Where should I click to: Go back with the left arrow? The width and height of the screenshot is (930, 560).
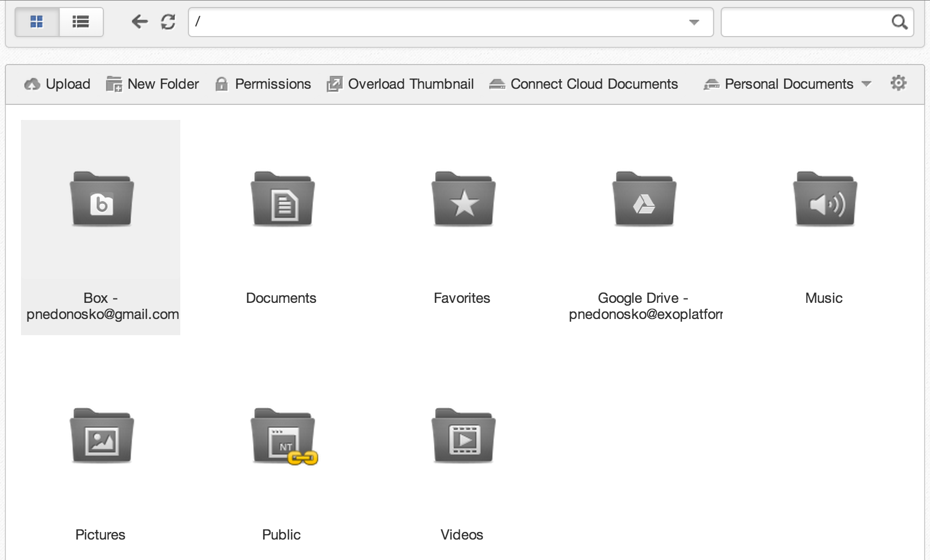click(139, 22)
